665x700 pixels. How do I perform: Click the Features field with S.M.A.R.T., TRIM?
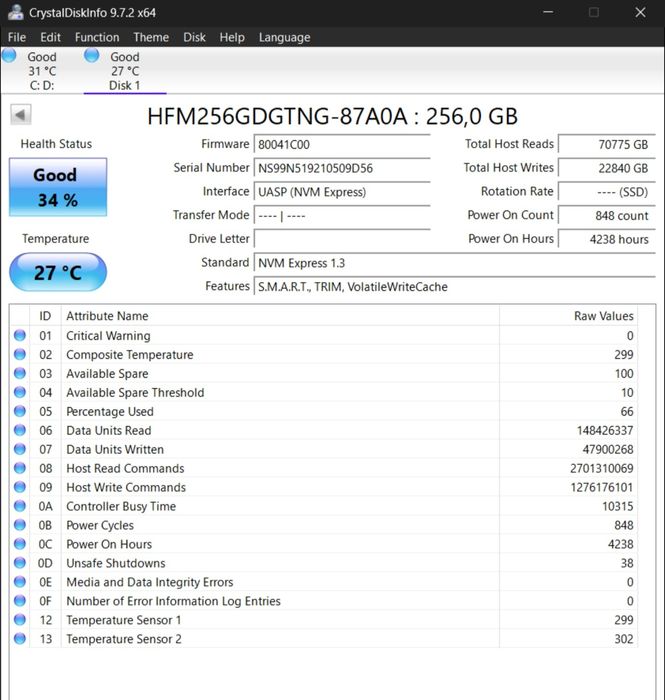[x=454, y=287]
